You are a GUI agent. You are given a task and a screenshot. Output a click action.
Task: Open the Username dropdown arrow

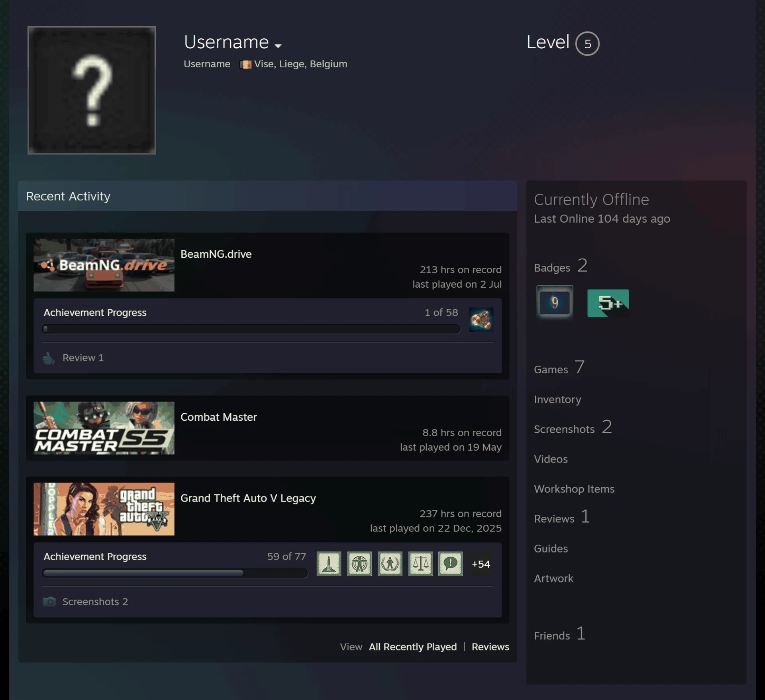click(278, 45)
